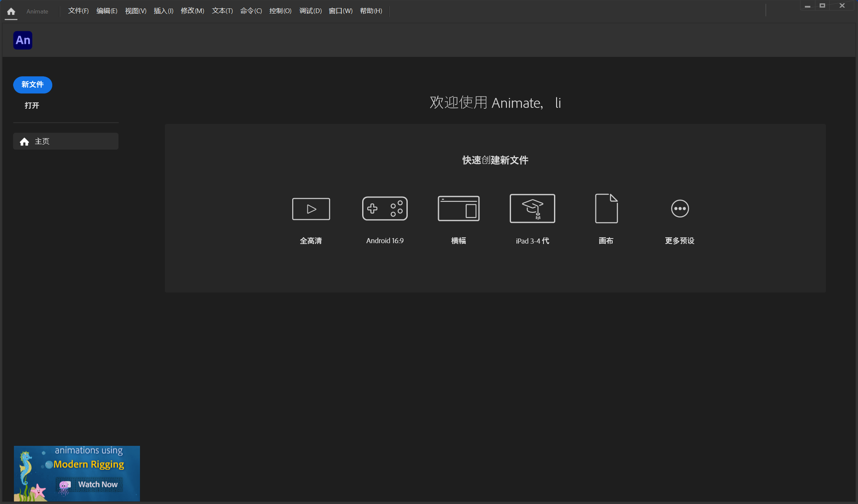Open the 调试(D) menu
Image resolution: width=858 pixels, height=504 pixels.
pyautogui.click(x=310, y=11)
